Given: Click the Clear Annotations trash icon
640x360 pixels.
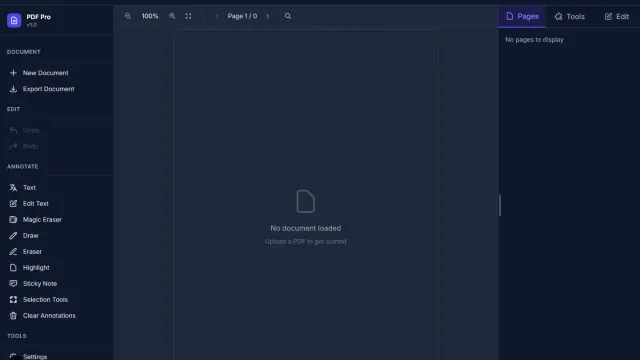Looking at the screenshot, I should (x=13, y=316).
